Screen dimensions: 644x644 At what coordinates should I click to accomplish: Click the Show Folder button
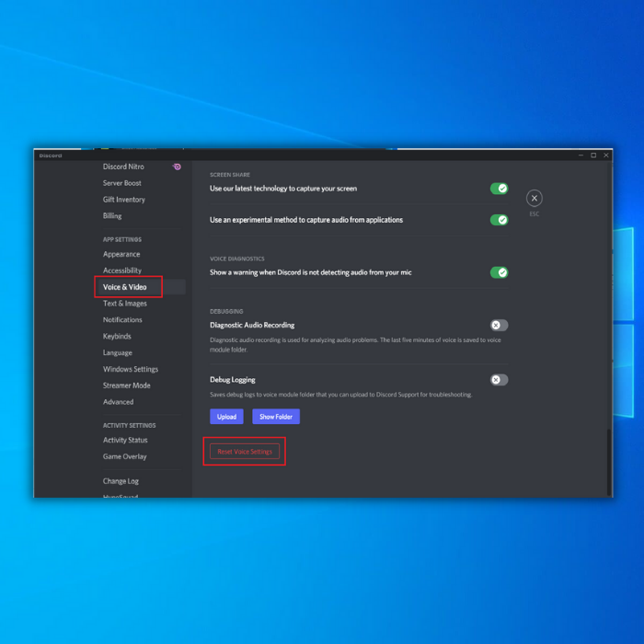tap(276, 417)
